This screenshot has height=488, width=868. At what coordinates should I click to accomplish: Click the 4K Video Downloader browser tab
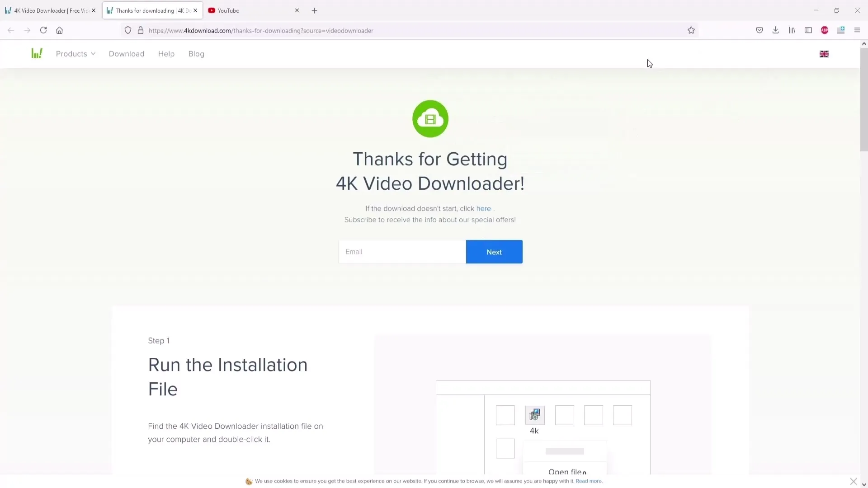(x=51, y=11)
